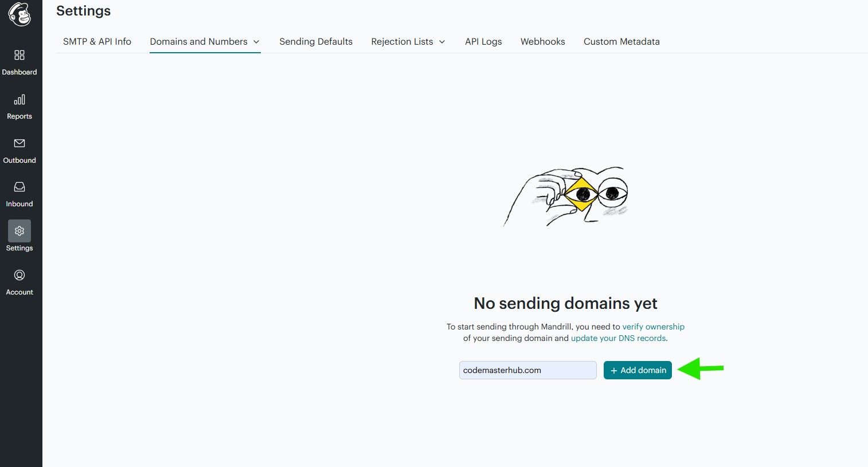Open the Dashboard grid icon
Viewport: 868px width, 467px height.
point(19,55)
